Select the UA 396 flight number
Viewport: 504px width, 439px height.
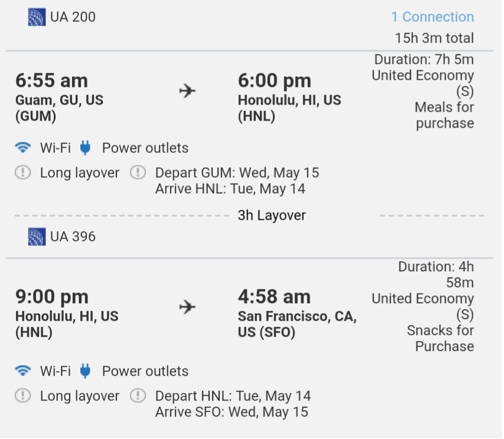pos(73,237)
